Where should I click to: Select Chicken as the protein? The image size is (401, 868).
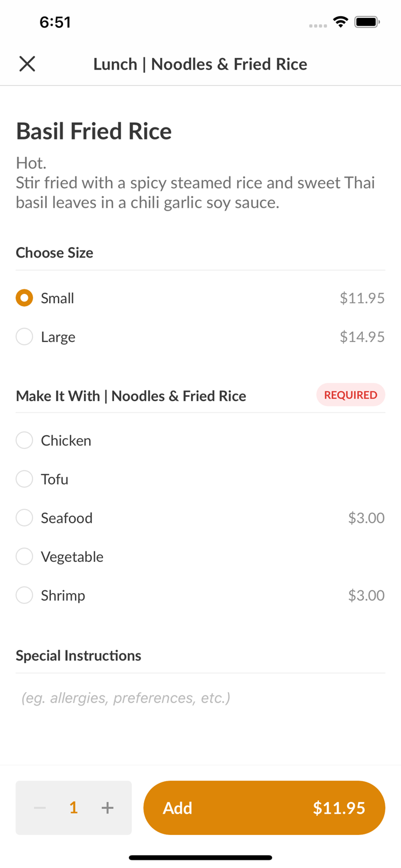point(24,440)
